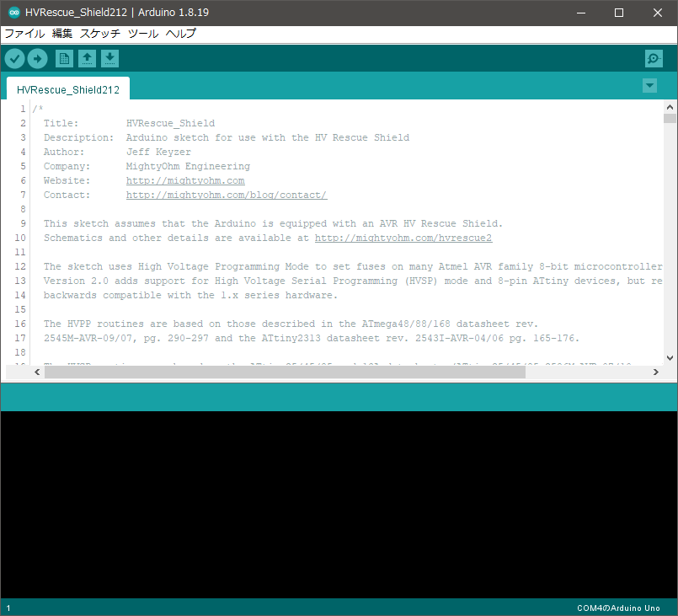Click the vertical scrollbar thumb
This screenshot has width=678, height=616.
(670, 119)
